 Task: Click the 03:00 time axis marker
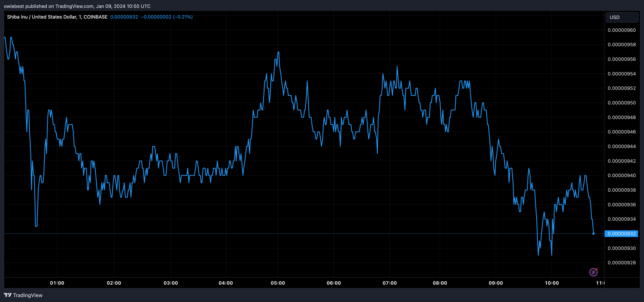coord(171,283)
